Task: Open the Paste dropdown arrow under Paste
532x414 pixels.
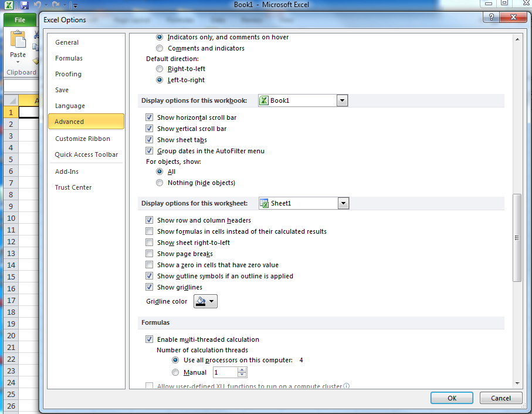Action: (18, 62)
